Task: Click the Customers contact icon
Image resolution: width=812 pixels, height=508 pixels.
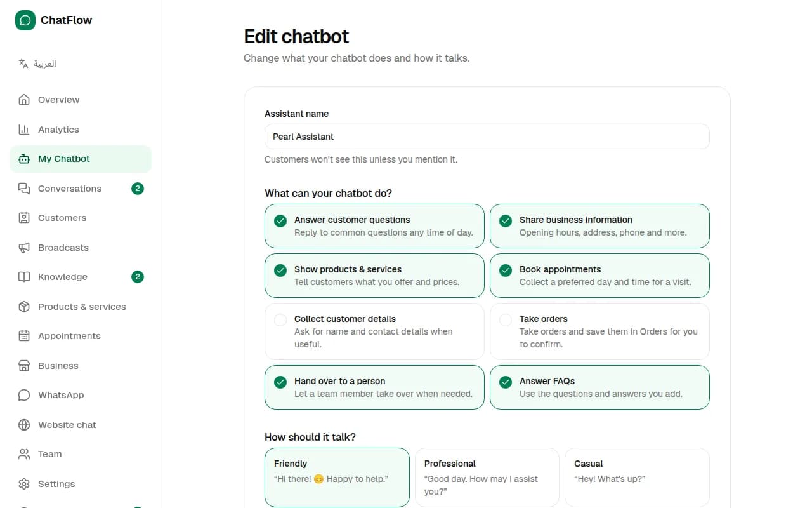Action: coord(24,218)
